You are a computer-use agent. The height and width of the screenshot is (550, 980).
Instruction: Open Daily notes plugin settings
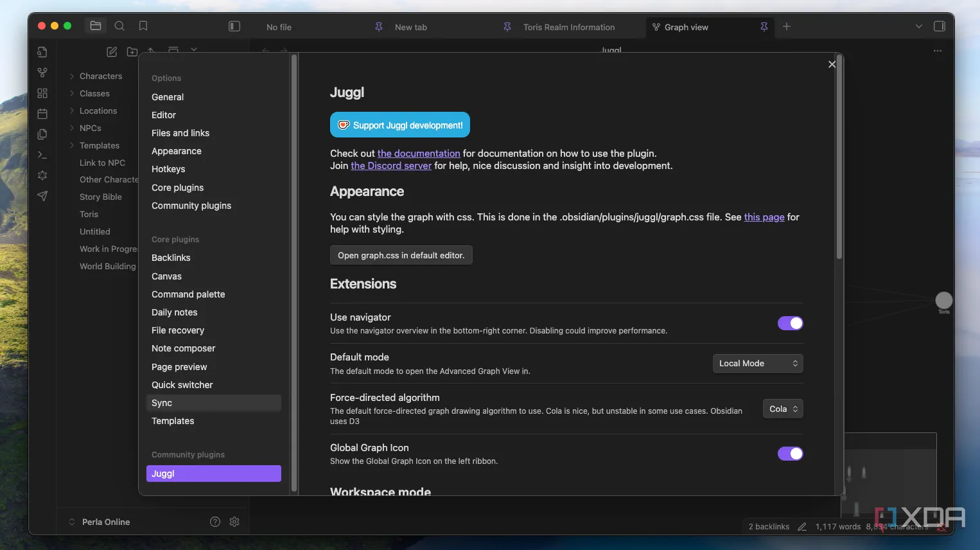(x=175, y=312)
